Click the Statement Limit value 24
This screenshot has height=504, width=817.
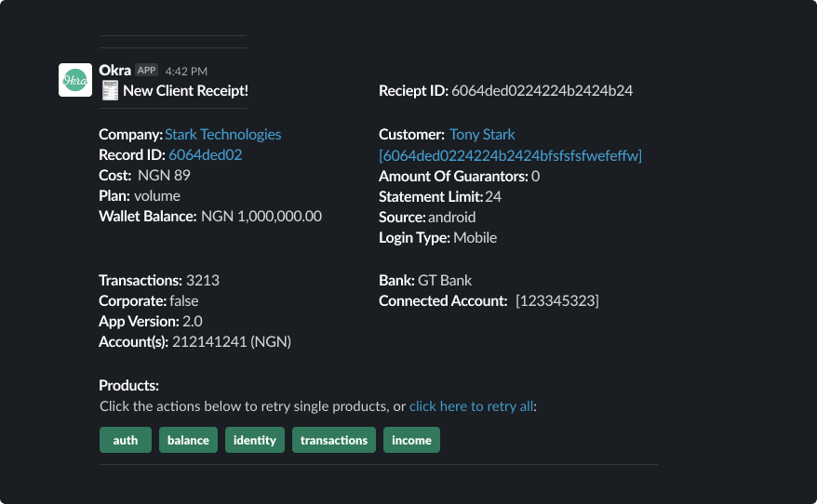click(493, 196)
